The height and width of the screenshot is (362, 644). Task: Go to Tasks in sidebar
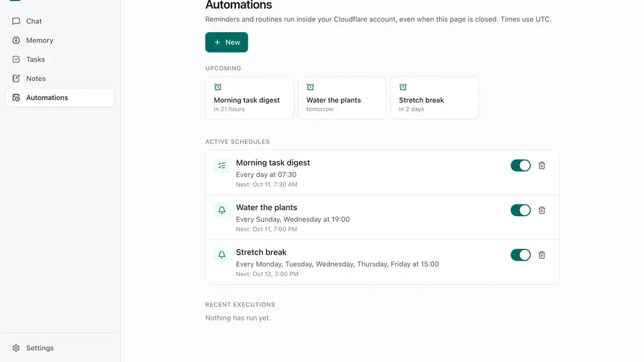coord(60,59)
